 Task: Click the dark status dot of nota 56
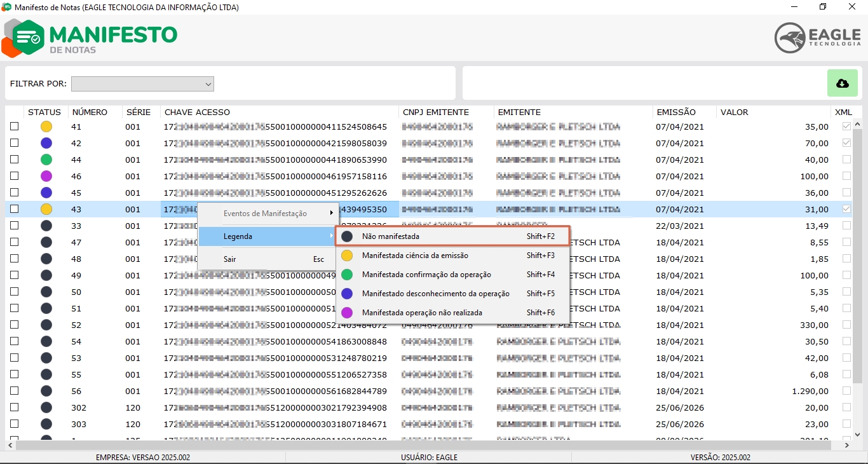click(46, 391)
